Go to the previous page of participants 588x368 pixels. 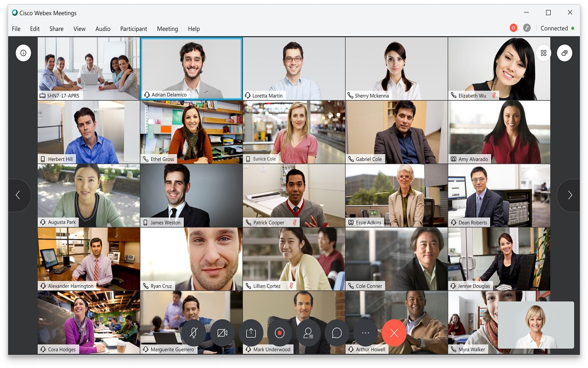(x=18, y=195)
